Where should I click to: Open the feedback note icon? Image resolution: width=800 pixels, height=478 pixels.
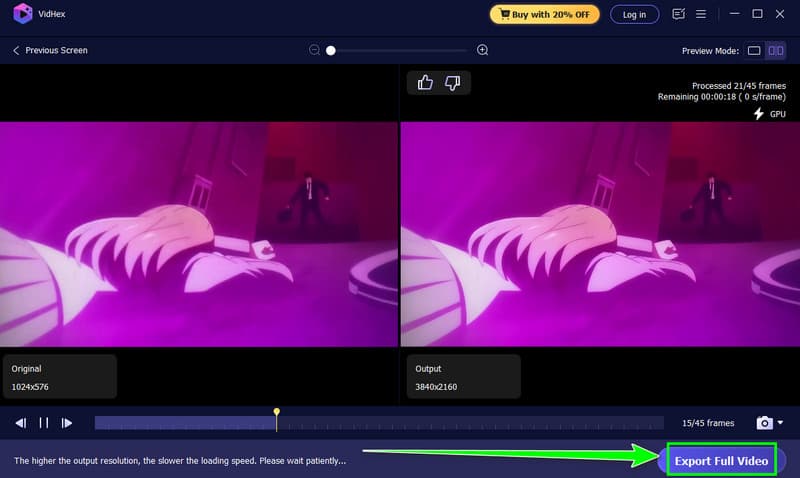pyautogui.click(x=678, y=14)
